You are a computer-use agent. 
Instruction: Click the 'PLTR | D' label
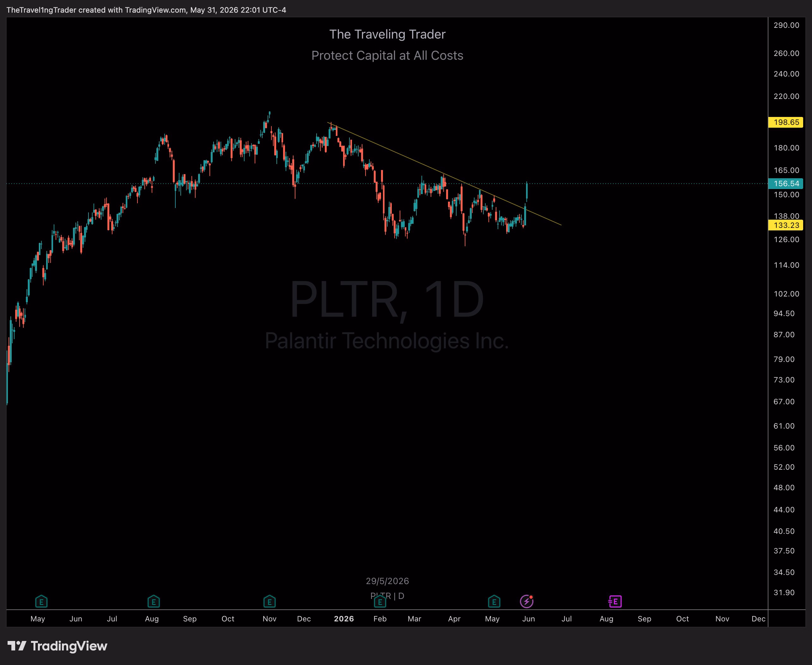[387, 596]
